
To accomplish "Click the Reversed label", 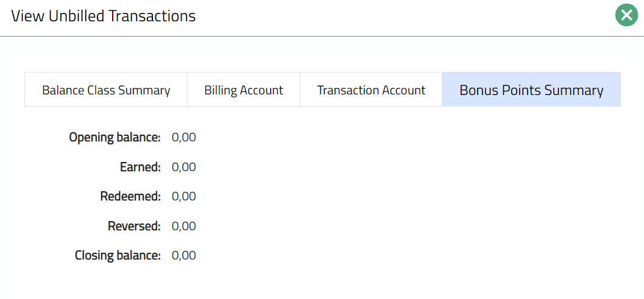I will pos(134,227).
